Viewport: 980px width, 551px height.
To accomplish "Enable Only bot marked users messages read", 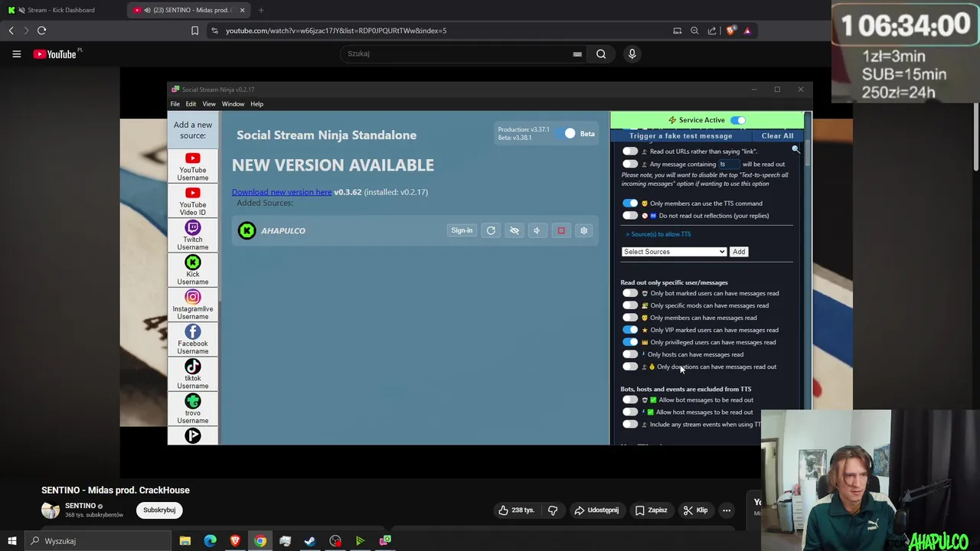I will (630, 293).
